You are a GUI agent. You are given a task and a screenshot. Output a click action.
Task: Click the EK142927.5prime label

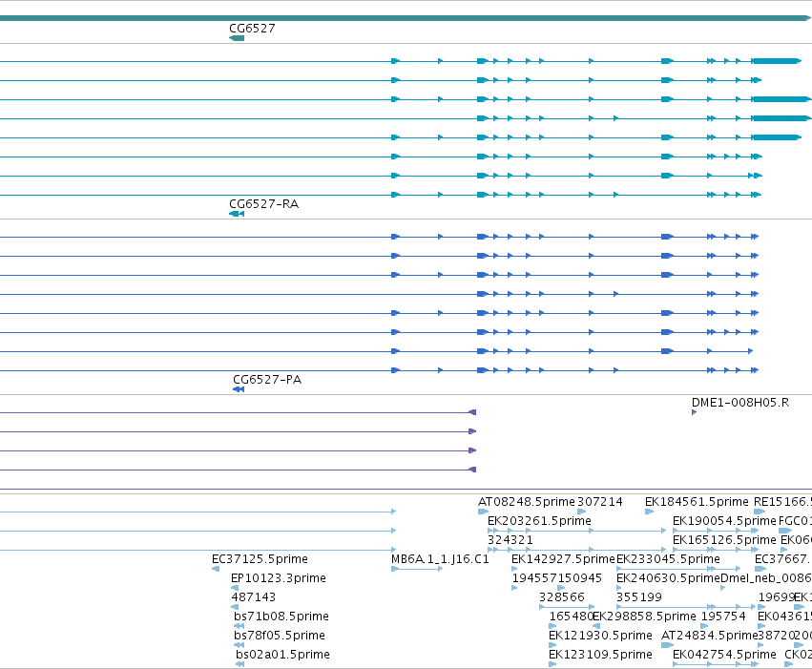click(563, 558)
